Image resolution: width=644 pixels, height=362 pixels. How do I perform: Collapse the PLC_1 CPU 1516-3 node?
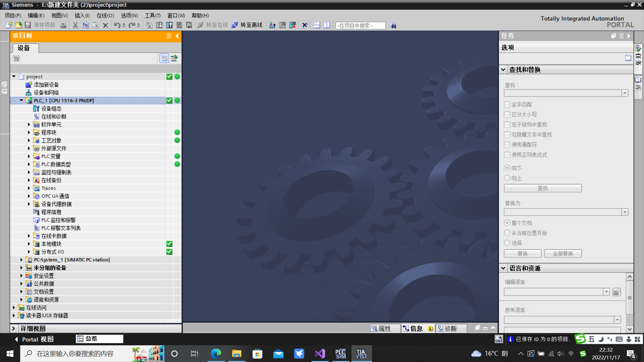(x=21, y=100)
